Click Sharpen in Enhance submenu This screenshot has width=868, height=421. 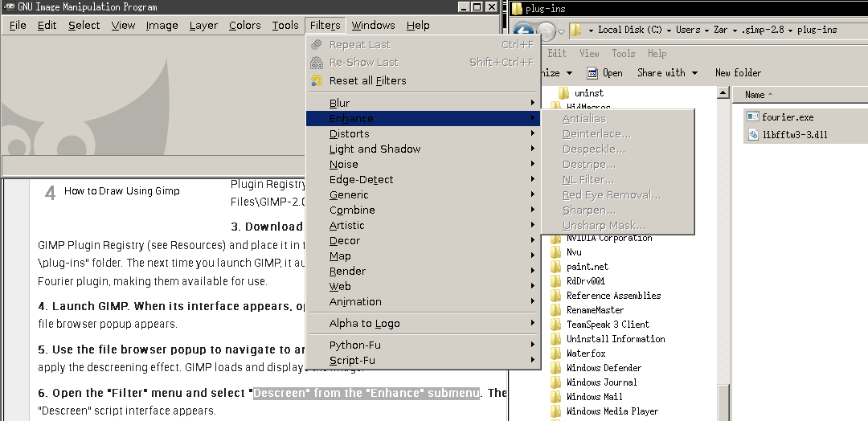coord(618,210)
